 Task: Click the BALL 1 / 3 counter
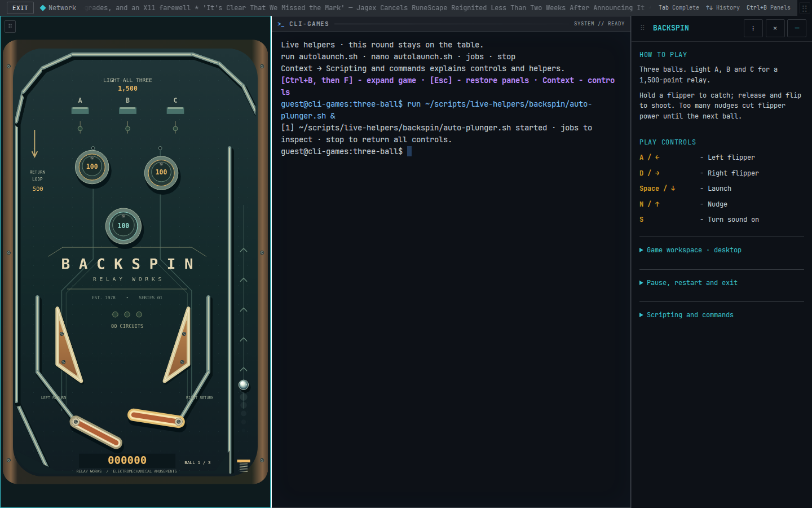click(x=197, y=463)
